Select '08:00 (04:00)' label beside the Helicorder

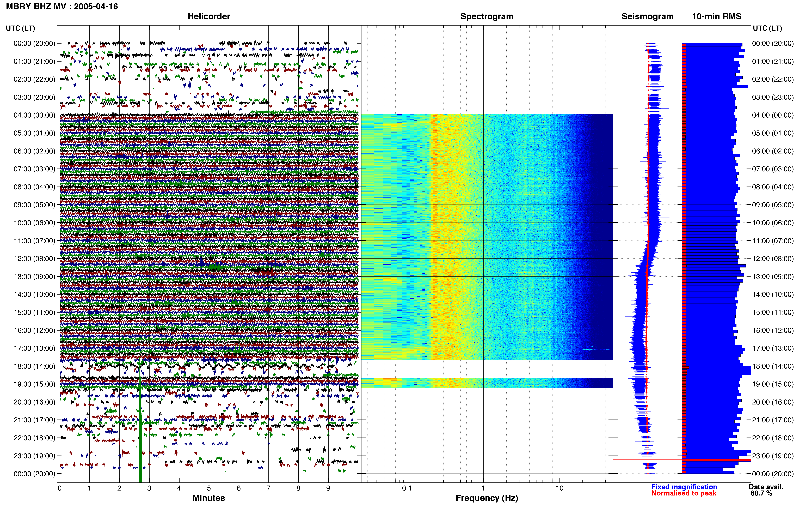tap(34, 187)
